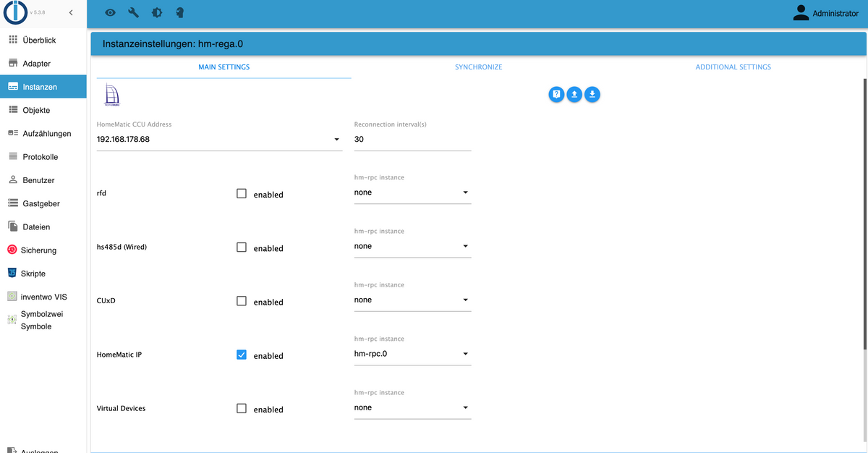Viewport: 868px width, 453px height.
Task: Click the ioBroker logo
Action: pos(15,13)
